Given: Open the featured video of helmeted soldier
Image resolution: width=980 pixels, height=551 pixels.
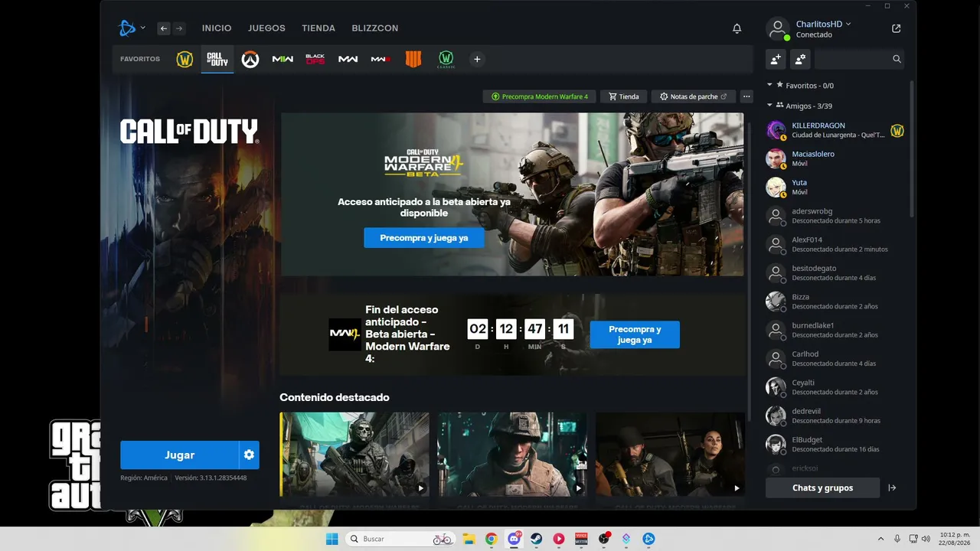Looking at the screenshot, I should (512, 455).
